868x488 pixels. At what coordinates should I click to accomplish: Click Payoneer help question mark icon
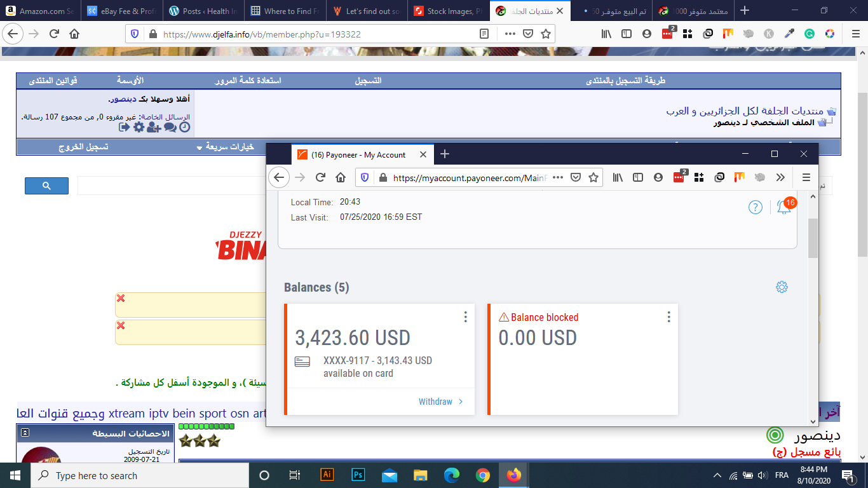pos(755,207)
